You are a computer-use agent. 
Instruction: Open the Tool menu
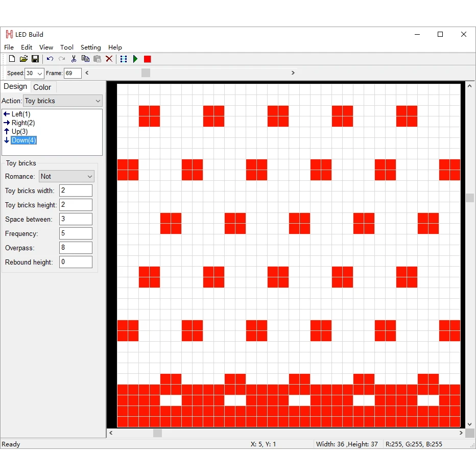67,47
